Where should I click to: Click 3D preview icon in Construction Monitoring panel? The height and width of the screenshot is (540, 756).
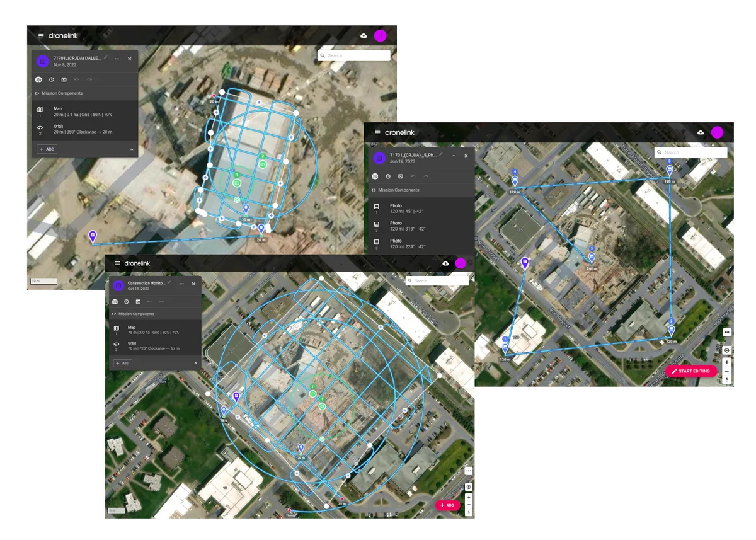point(115,302)
